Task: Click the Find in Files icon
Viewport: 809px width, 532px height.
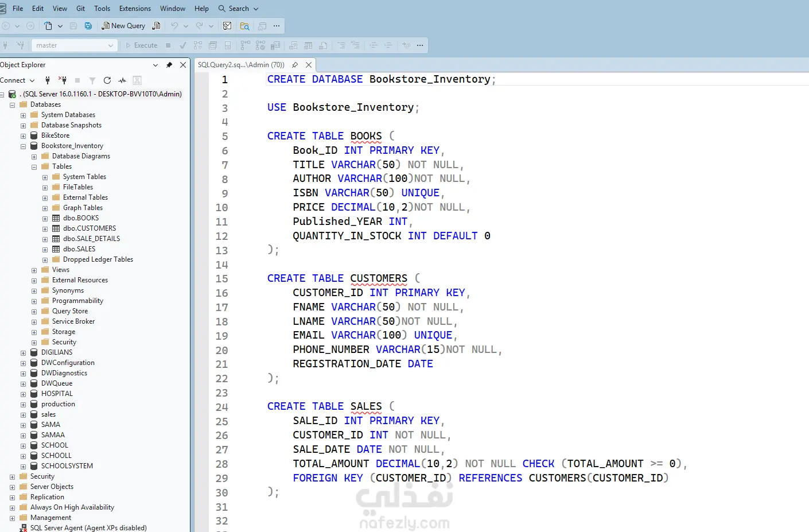Action: pyautogui.click(x=245, y=26)
